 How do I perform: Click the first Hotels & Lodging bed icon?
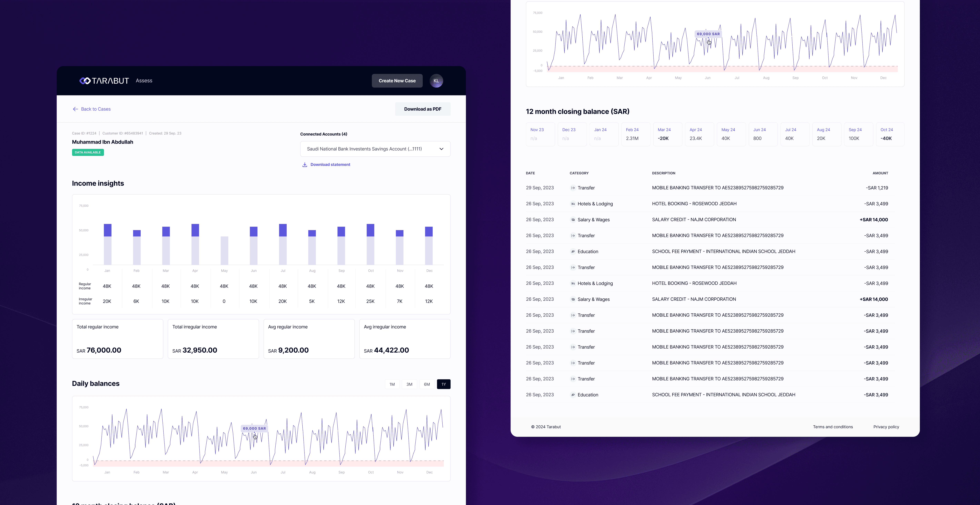tap(573, 204)
